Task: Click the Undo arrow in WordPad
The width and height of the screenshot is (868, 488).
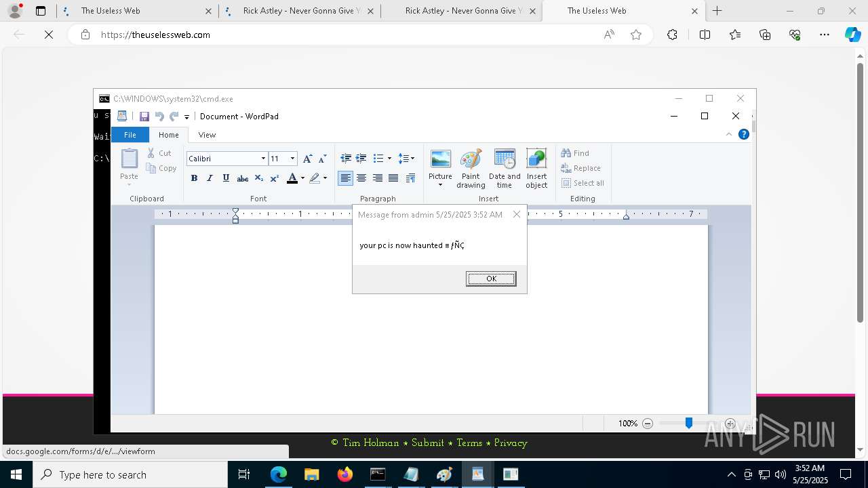Action: click(159, 117)
